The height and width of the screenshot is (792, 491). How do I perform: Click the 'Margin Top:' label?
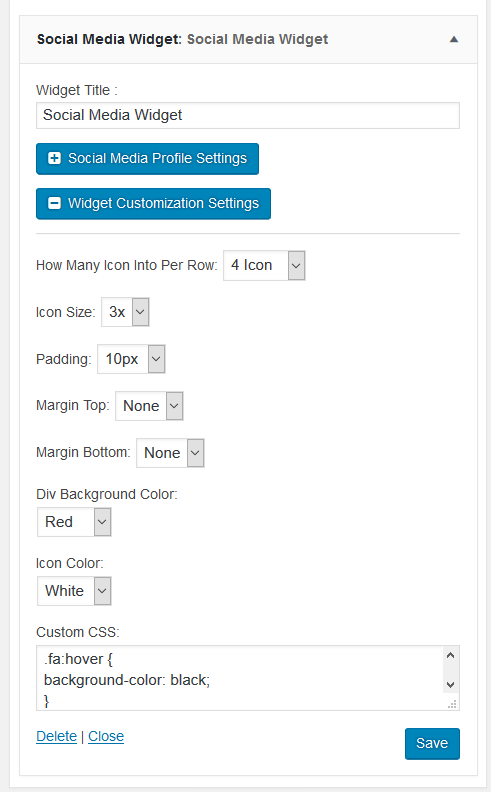[x=73, y=406]
